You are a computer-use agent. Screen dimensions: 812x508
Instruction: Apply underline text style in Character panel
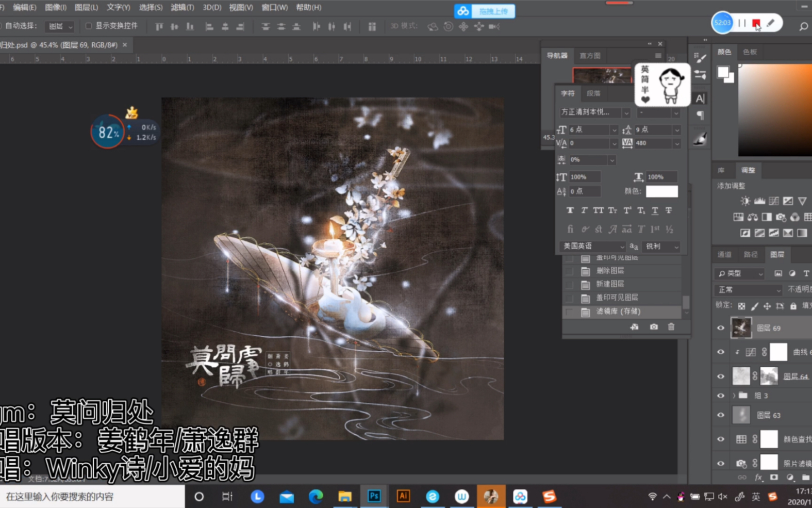pos(655,210)
